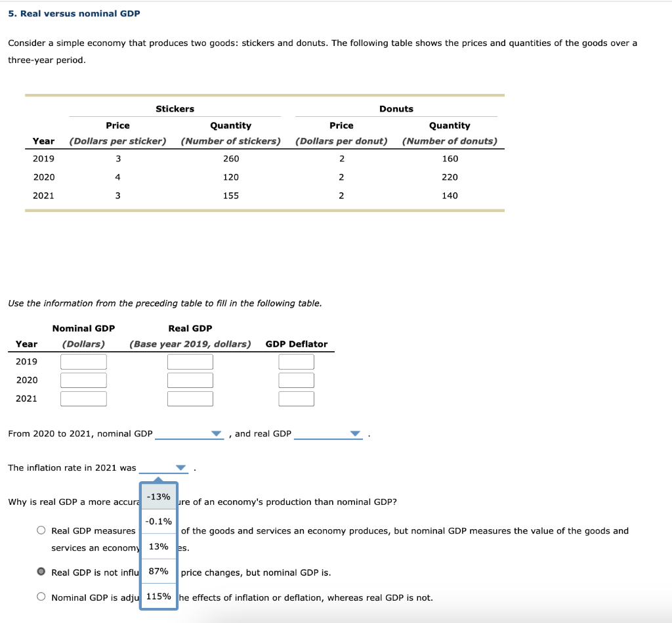Click the GDP Deflator input for 2019
The image size is (672, 623).
[296, 361]
